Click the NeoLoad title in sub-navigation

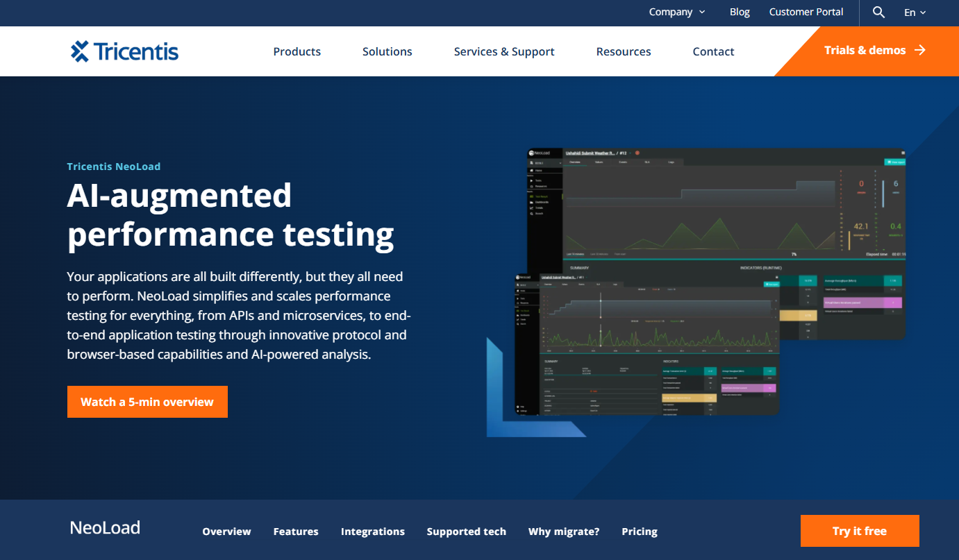(x=105, y=527)
